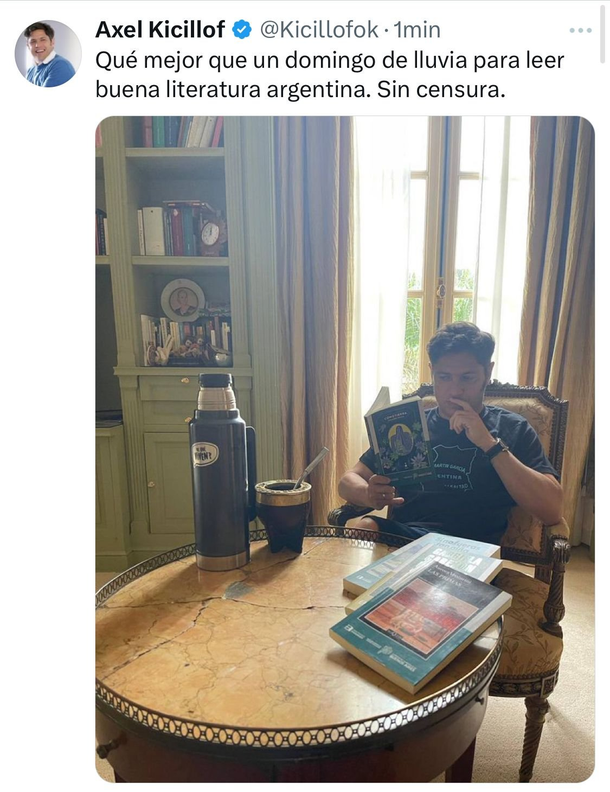
Task: Select the tweet text about domingo de lluvia
Action: coord(329,75)
